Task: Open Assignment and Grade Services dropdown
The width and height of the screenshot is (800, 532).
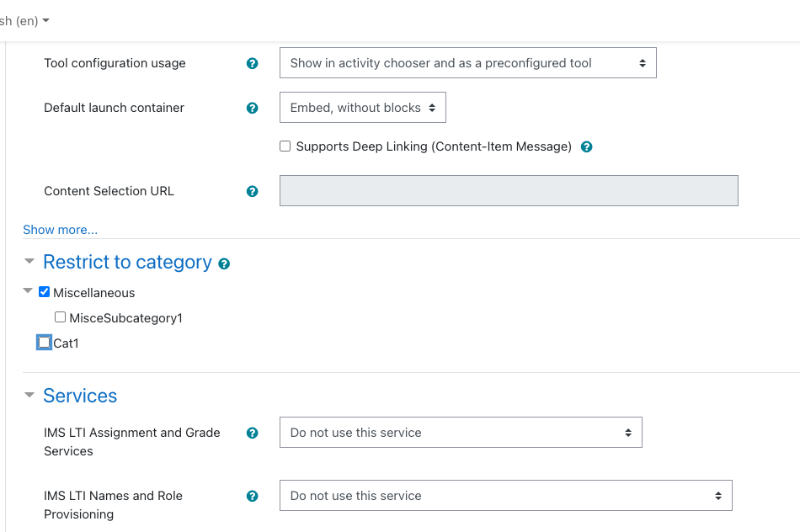Action: pos(461,433)
